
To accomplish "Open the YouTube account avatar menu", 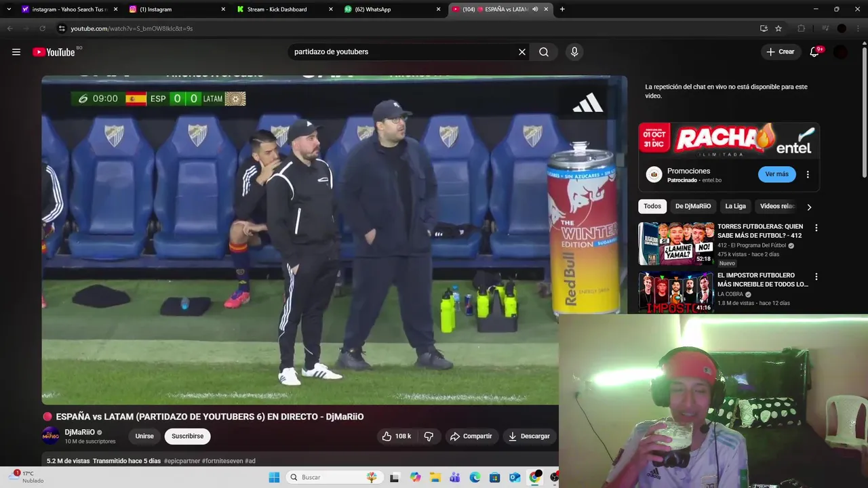I will pyautogui.click(x=841, y=52).
